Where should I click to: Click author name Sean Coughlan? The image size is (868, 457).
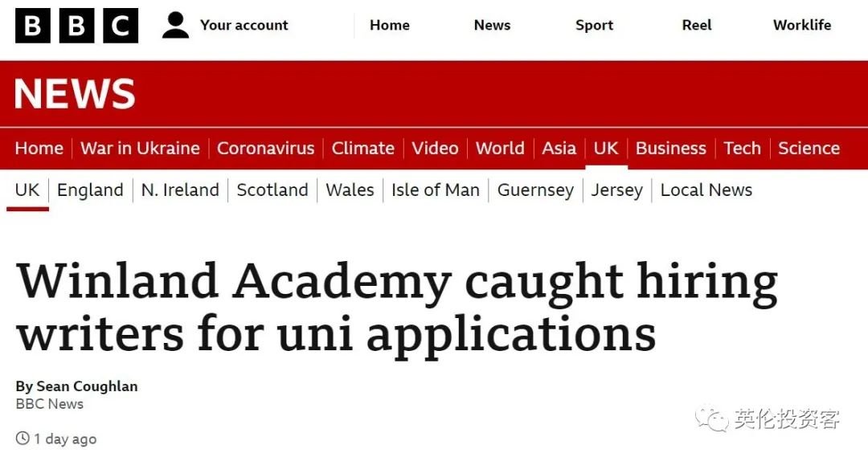pos(87,386)
